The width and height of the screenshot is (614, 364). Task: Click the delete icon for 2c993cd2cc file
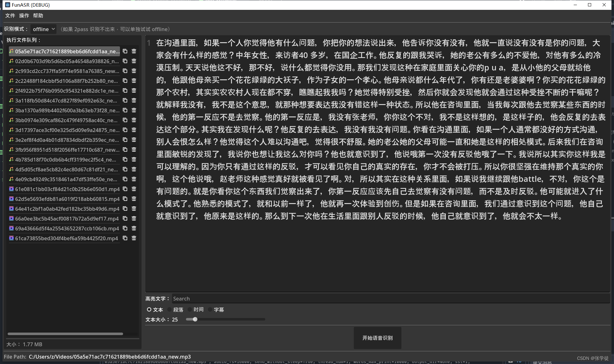point(134,71)
